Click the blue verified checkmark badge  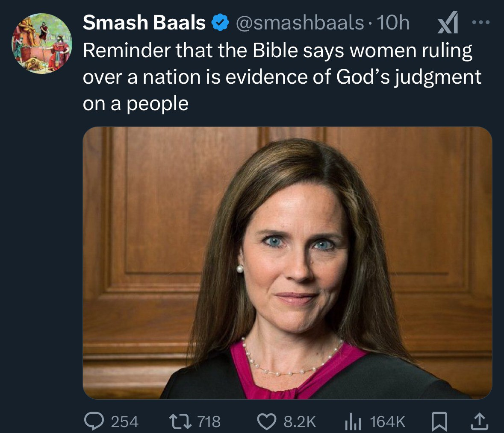click(x=219, y=23)
